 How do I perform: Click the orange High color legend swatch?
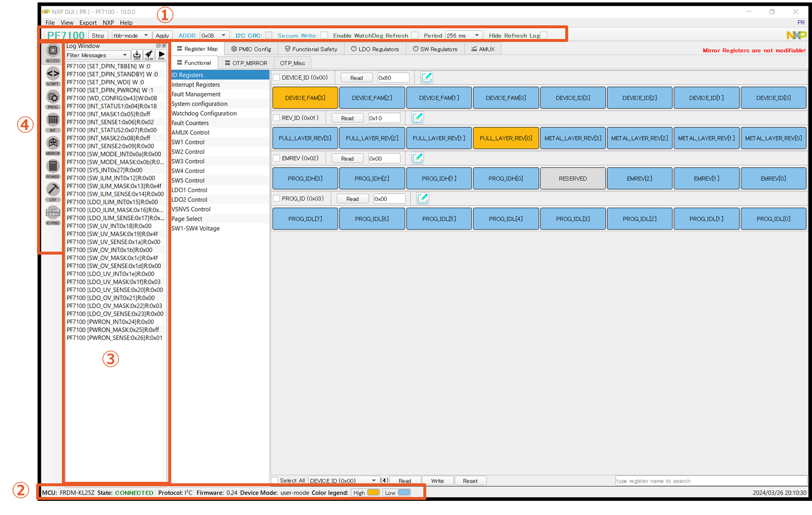[x=373, y=493]
